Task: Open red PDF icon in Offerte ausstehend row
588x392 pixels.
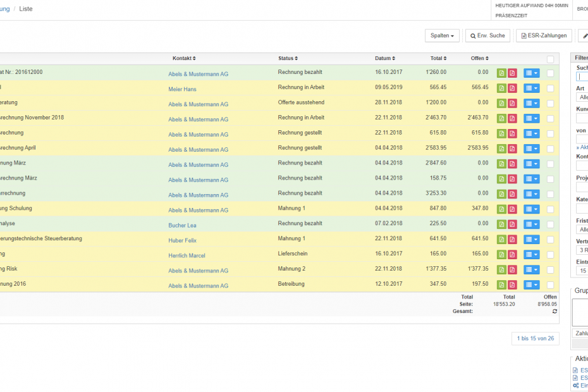Action: (x=512, y=103)
